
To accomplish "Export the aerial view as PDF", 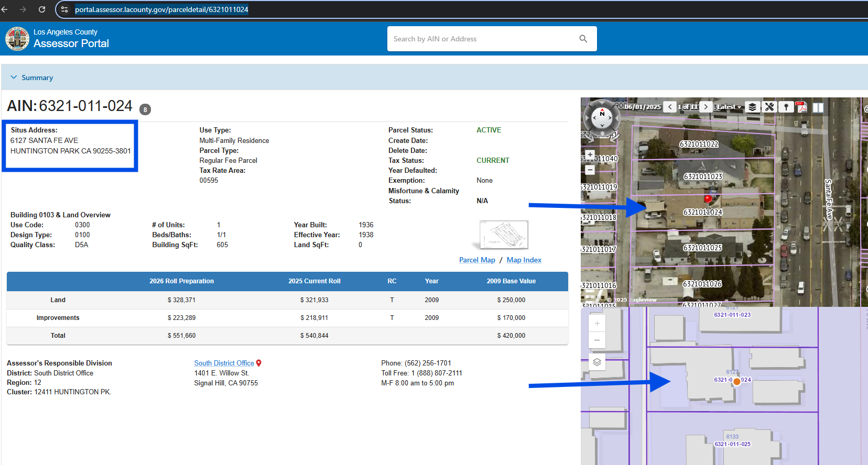I will 801,107.
